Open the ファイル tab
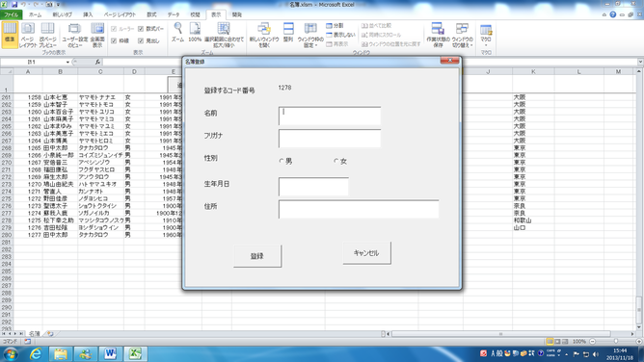The width and height of the screenshot is (644, 362). 12,14
